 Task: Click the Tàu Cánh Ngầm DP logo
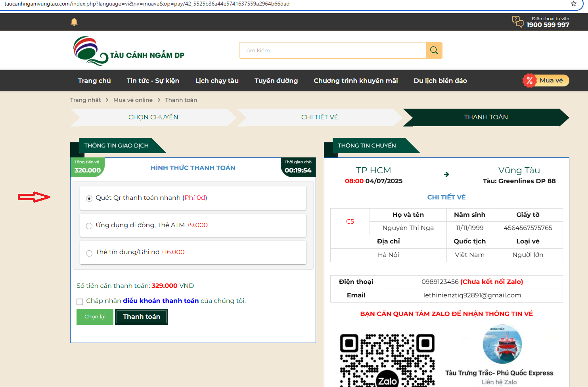tap(129, 51)
